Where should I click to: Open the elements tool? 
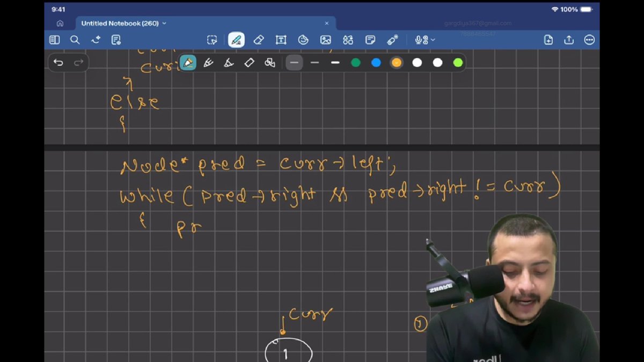pyautogui.click(x=348, y=40)
